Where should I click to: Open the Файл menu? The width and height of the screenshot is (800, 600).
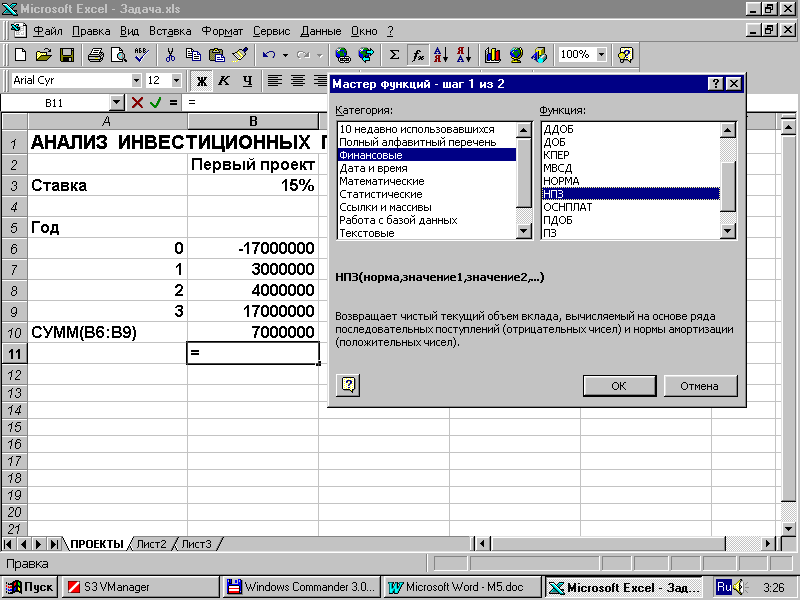[48, 31]
